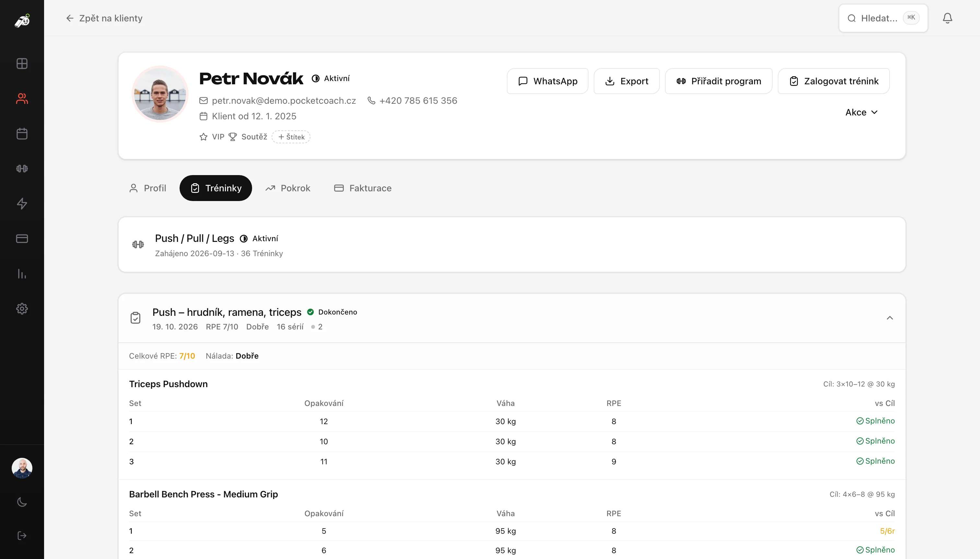Open the calendar icon in sidebar
The height and width of the screenshot is (559, 980).
click(x=22, y=134)
